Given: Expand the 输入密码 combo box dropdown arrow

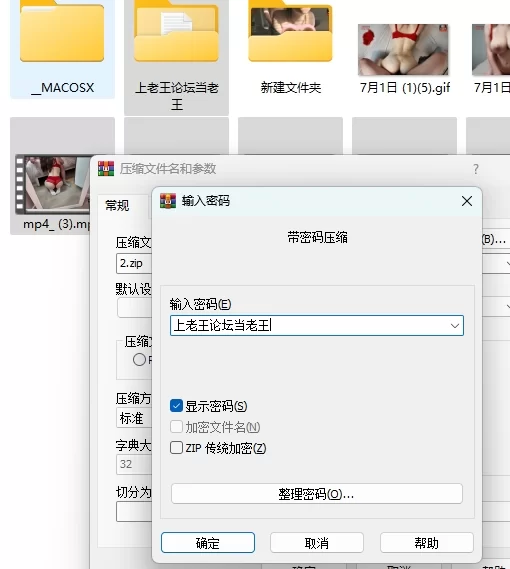Looking at the screenshot, I should point(455,326).
